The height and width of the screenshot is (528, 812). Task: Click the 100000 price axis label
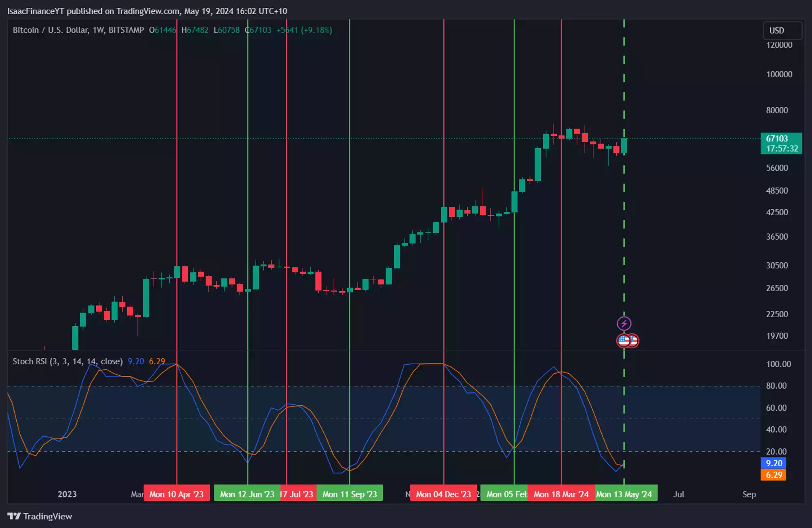point(779,74)
